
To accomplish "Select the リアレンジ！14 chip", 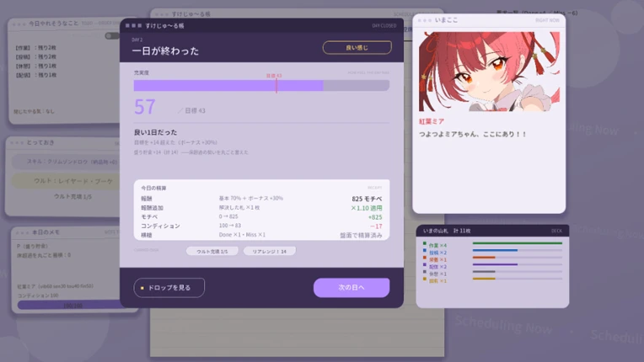I will (270, 252).
